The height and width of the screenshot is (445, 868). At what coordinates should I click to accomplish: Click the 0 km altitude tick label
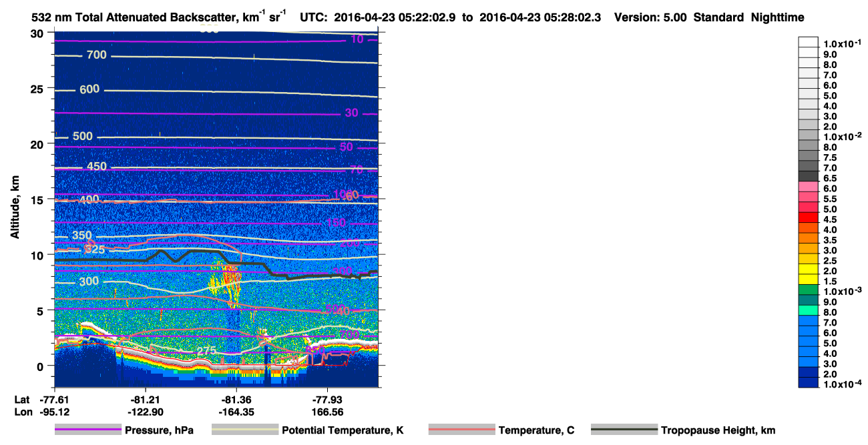pyautogui.click(x=41, y=366)
